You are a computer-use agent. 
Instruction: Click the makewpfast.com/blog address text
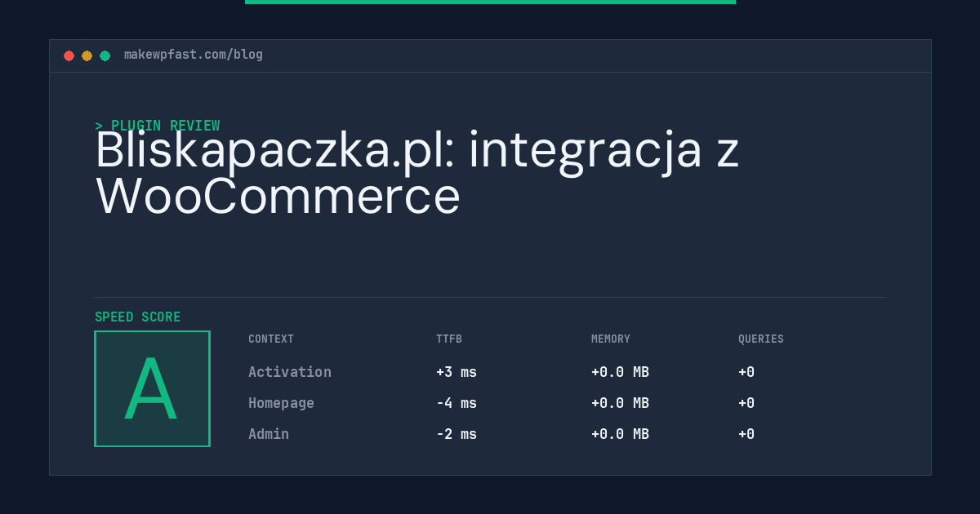point(194,55)
